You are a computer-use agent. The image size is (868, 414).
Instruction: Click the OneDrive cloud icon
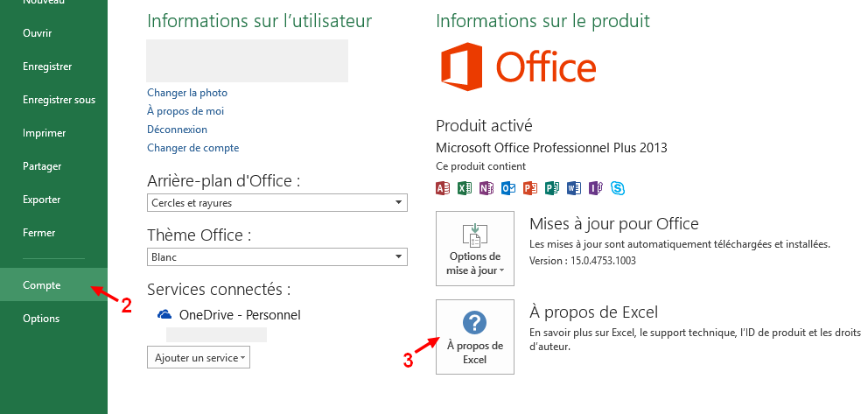pyautogui.click(x=164, y=314)
